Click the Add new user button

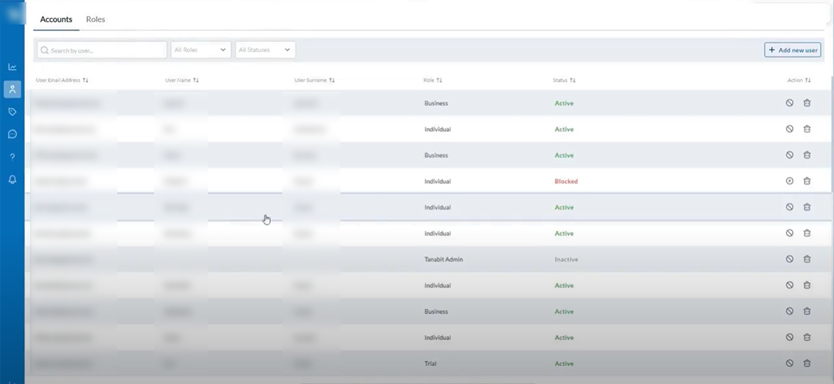tap(793, 50)
